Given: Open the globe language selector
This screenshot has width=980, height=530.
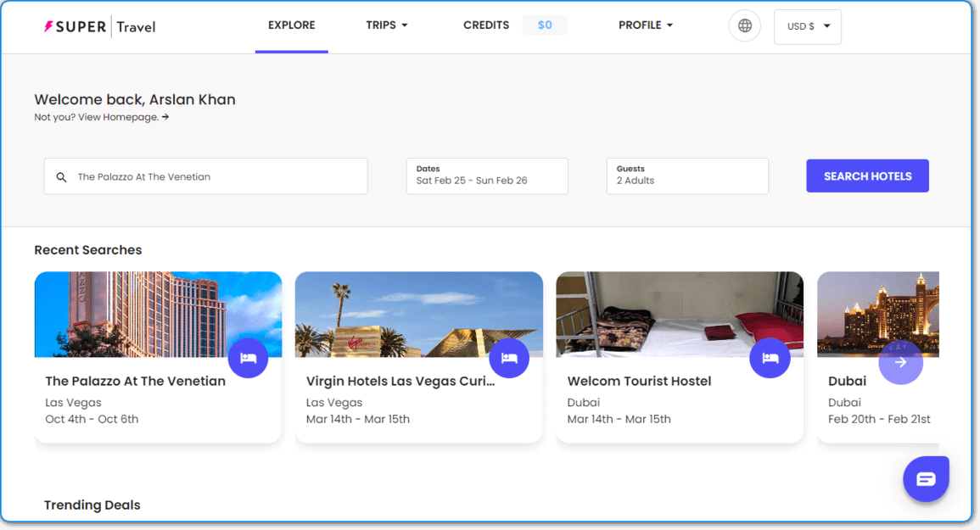Looking at the screenshot, I should (x=744, y=25).
